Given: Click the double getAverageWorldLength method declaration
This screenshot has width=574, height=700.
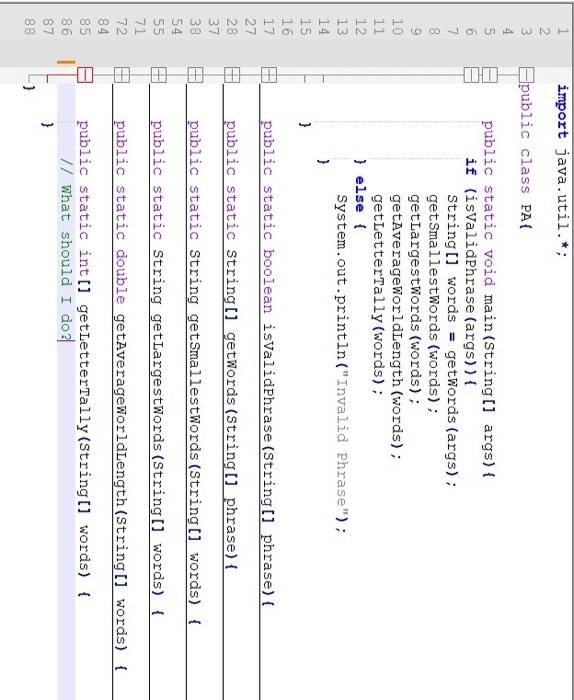Looking at the screenshot, I should click(x=121, y=395).
